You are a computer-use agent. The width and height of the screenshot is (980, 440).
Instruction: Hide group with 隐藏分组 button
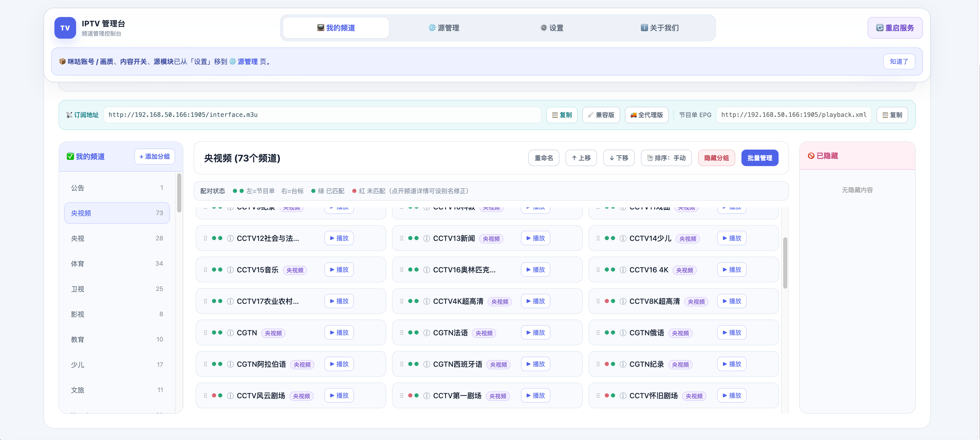716,158
